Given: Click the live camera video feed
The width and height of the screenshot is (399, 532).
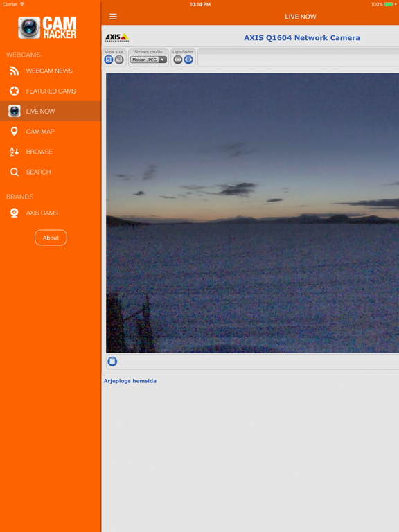Looking at the screenshot, I should [x=252, y=213].
